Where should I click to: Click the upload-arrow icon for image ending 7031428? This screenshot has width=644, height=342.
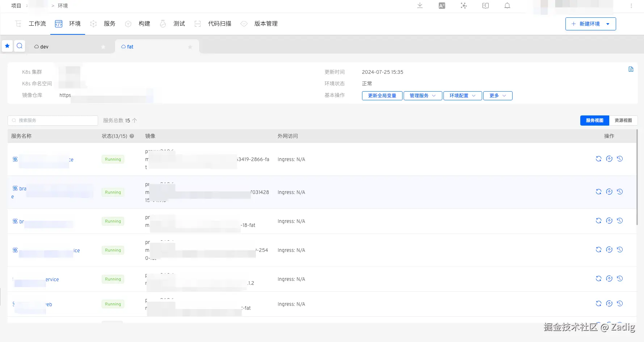(609, 192)
